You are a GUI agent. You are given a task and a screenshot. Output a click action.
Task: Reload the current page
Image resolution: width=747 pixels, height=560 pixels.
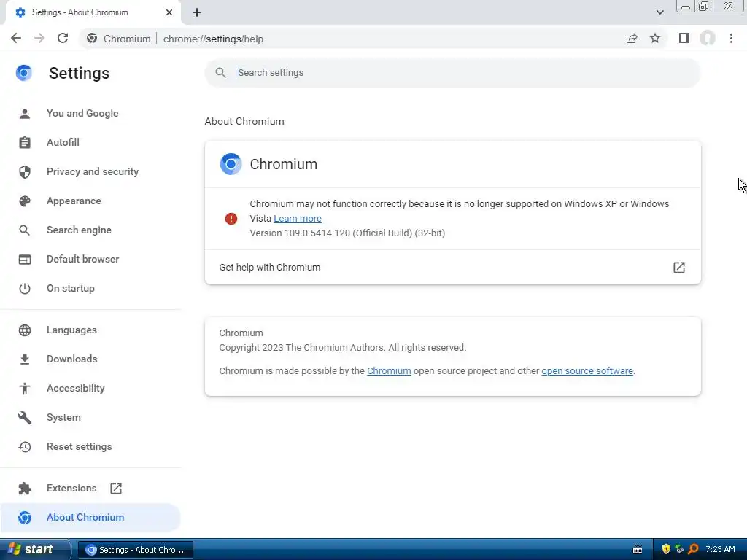(x=63, y=38)
